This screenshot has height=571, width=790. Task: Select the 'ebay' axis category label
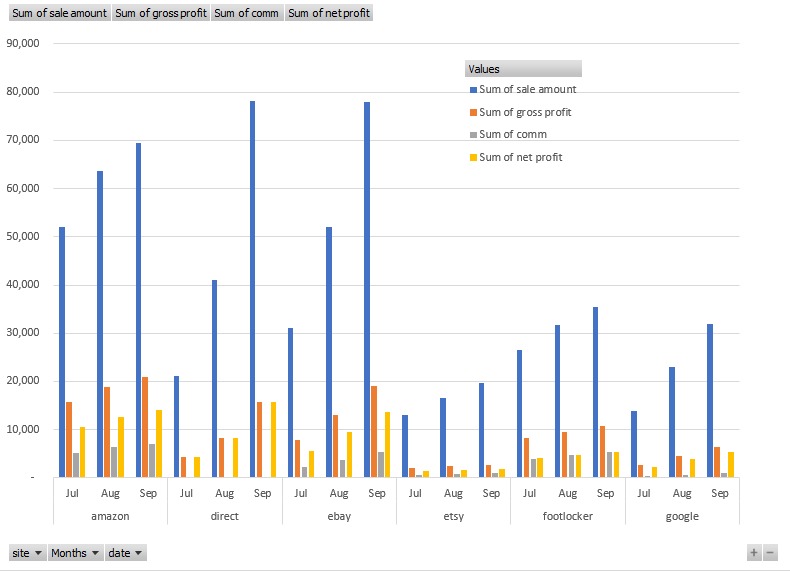pyautogui.click(x=339, y=516)
